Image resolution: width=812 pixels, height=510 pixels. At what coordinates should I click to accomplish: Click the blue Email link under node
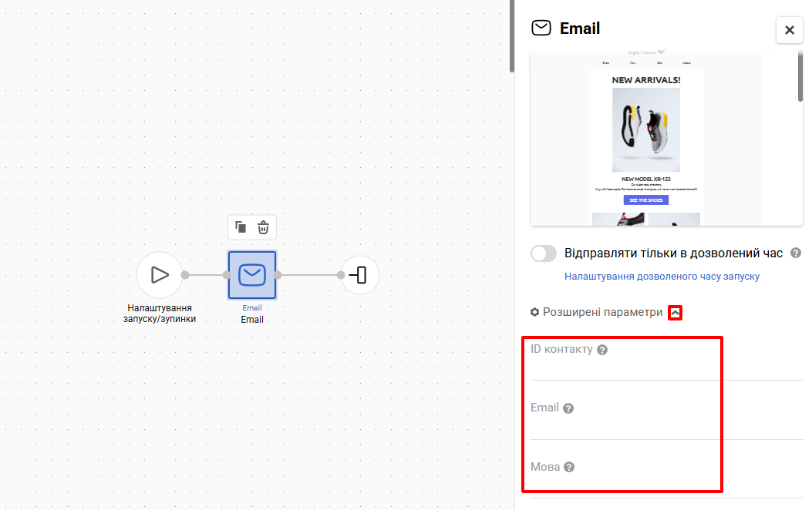(x=252, y=307)
